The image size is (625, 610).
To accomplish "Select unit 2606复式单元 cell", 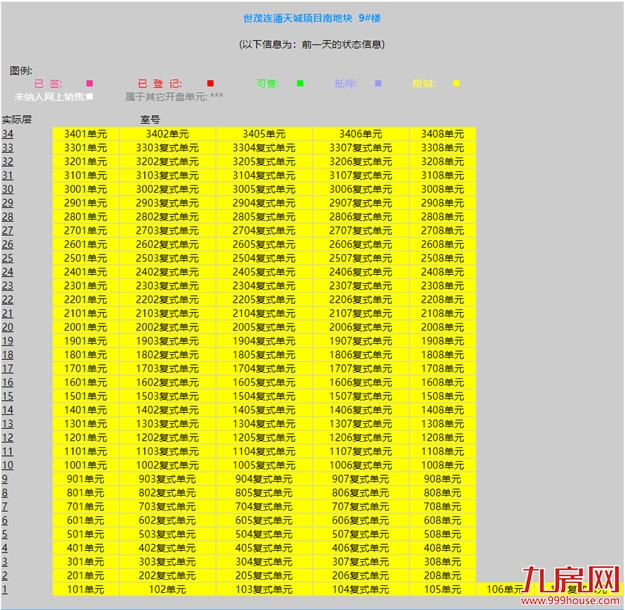I will tap(361, 244).
